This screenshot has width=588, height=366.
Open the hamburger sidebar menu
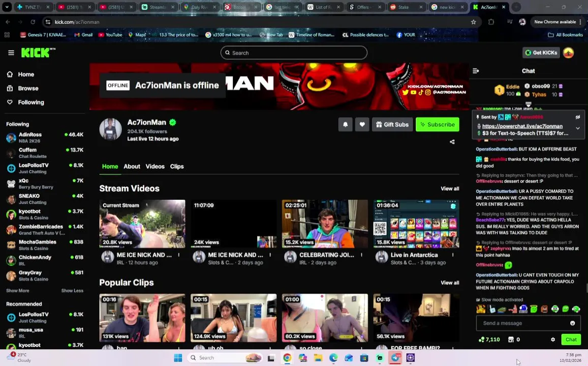click(x=11, y=53)
